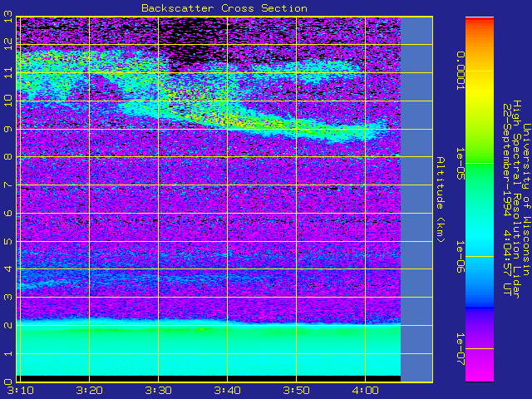532x399 pixels.
Task: Click the 3:50 time axis label
Action: [297, 391]
